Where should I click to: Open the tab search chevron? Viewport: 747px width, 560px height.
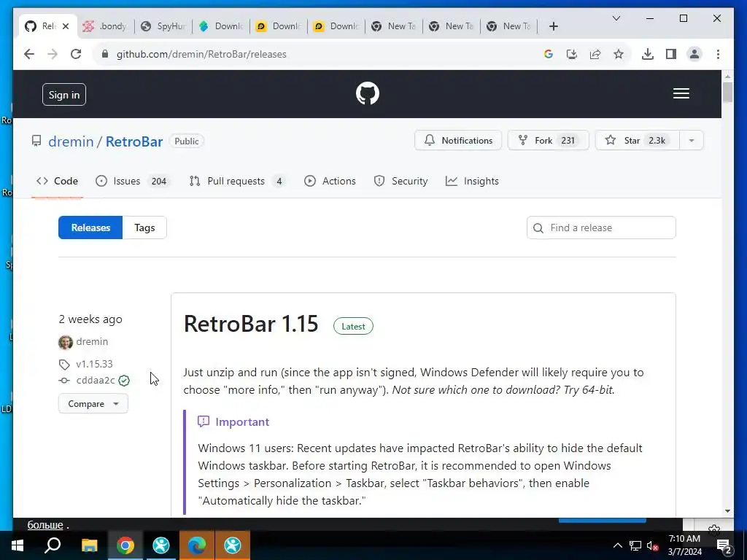616,18
